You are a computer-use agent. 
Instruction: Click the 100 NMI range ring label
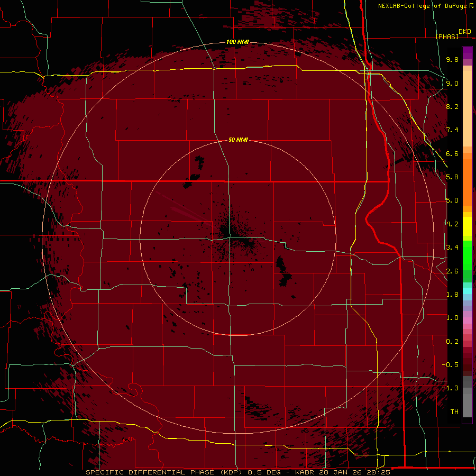tap(237, 42)
